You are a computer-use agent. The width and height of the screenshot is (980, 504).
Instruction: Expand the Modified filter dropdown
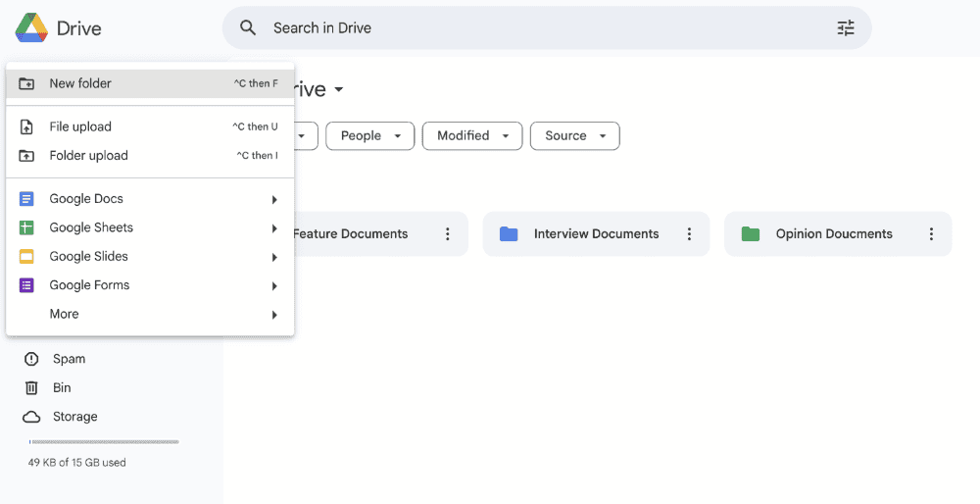coord(472,136)
